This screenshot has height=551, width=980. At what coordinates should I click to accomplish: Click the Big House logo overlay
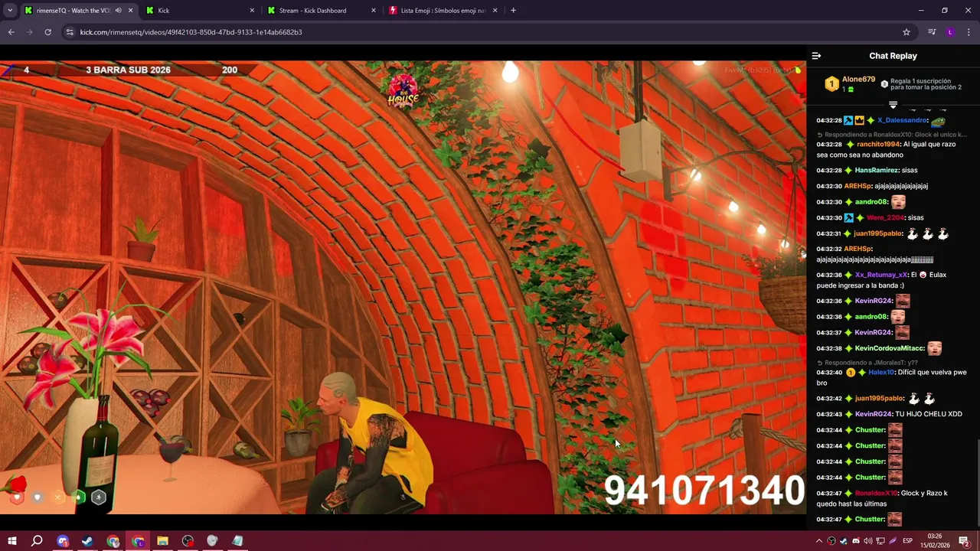[x=403, y=90]
